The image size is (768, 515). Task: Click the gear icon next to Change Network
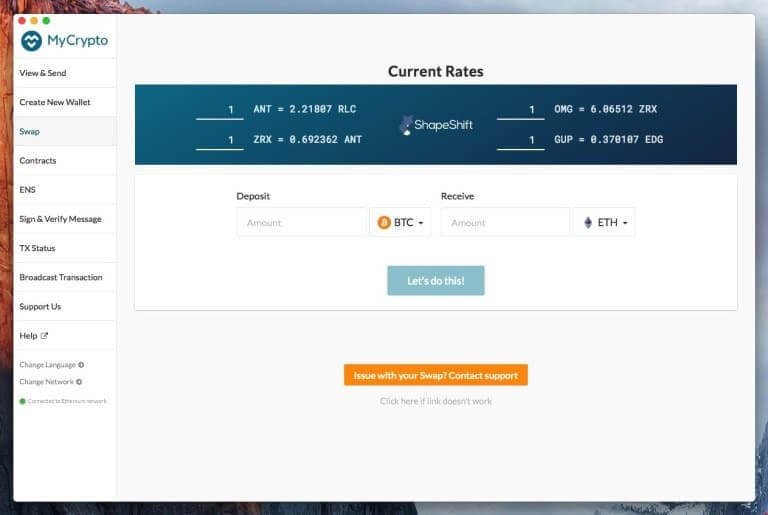click(x=79, y=382)
